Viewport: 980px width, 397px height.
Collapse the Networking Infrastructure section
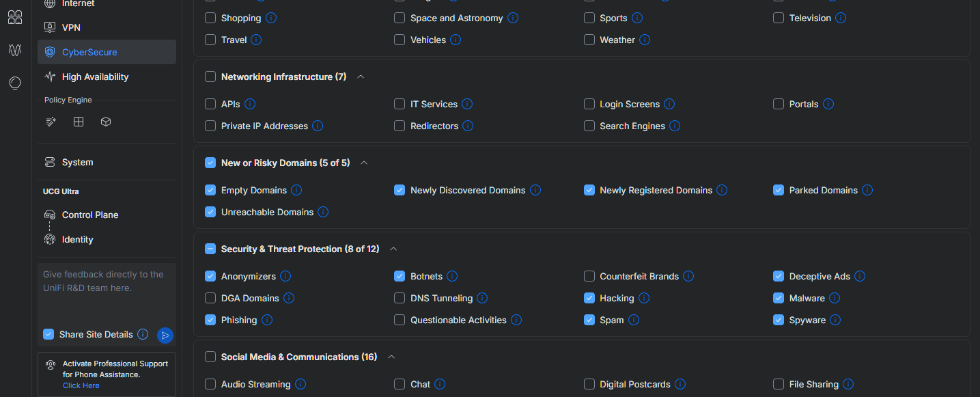[x=361, y=77]
